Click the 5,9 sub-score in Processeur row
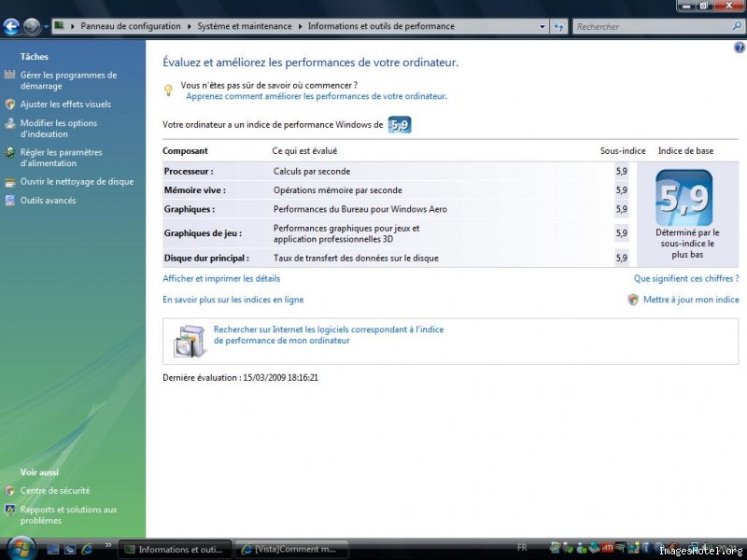The height and width of the screenshot is (560, 747). 621,172
